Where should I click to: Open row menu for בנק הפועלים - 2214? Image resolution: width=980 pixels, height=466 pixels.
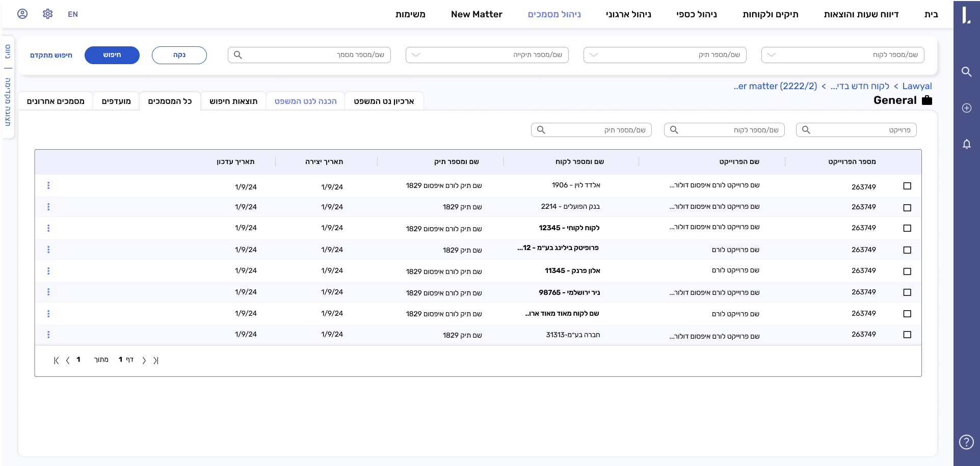click(48, 207)
